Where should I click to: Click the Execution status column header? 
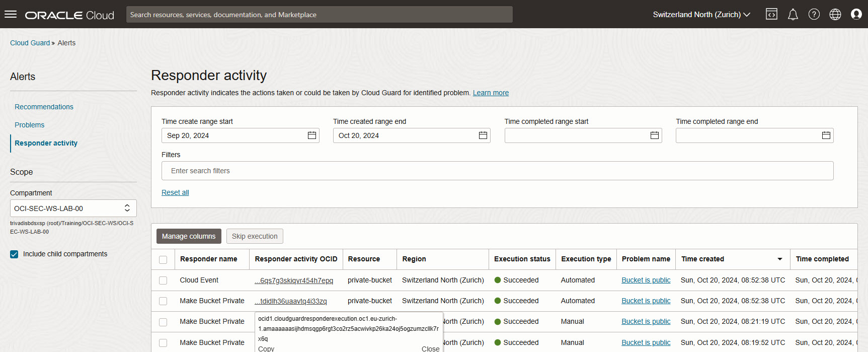522,259
